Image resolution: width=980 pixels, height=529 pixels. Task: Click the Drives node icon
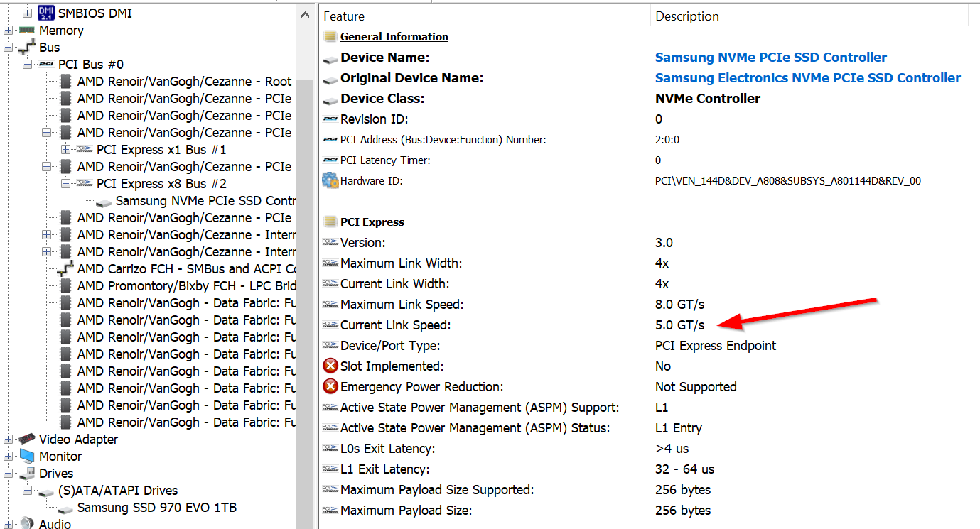(x=27, y=474)
